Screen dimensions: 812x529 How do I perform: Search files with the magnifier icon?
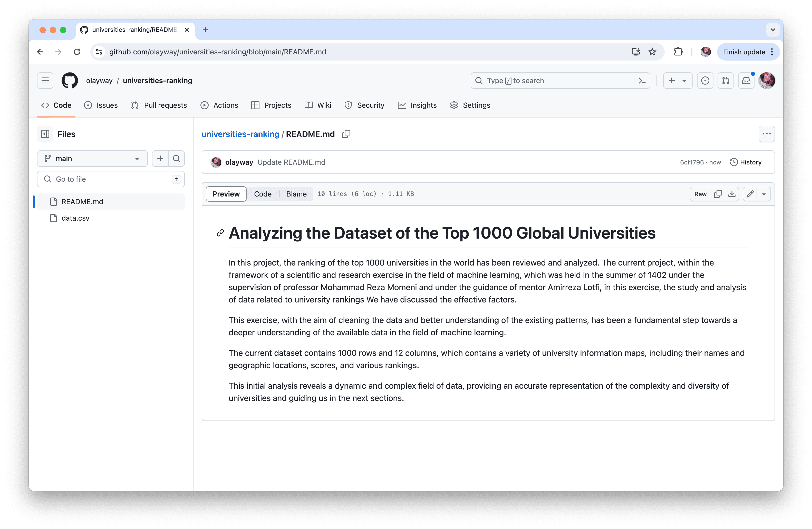[176, 159]
